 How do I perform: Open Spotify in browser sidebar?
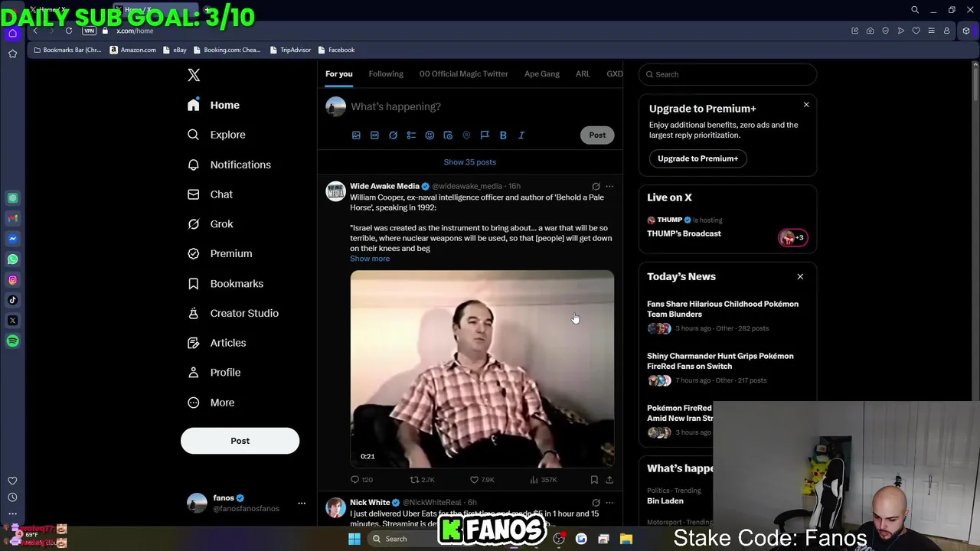click(x=13, y=341)
